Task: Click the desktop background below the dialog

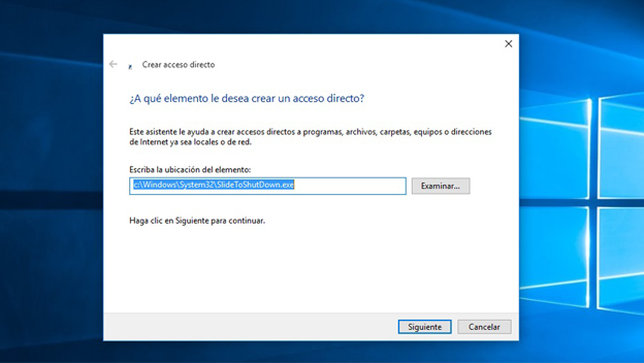Action: (x=310, y=353)
